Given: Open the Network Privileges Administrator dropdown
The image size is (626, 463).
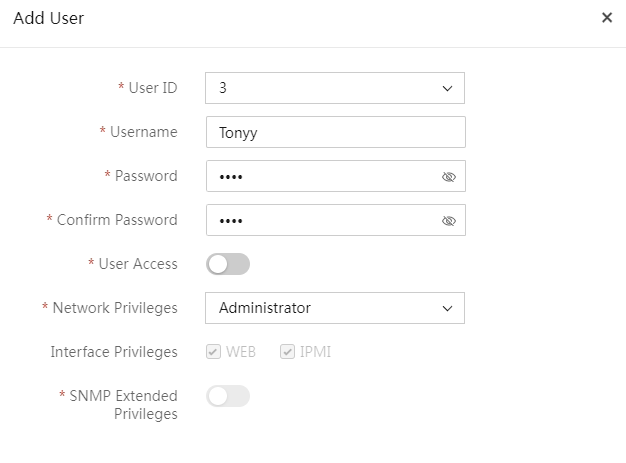Looking at the screenshot, I should coord(335,308).
